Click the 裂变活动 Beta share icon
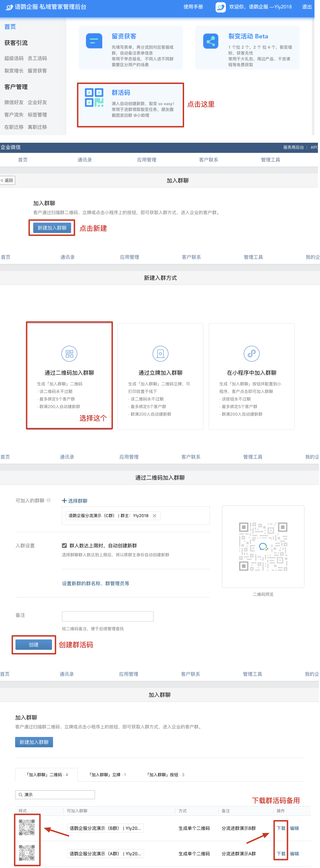 point(211,42)
